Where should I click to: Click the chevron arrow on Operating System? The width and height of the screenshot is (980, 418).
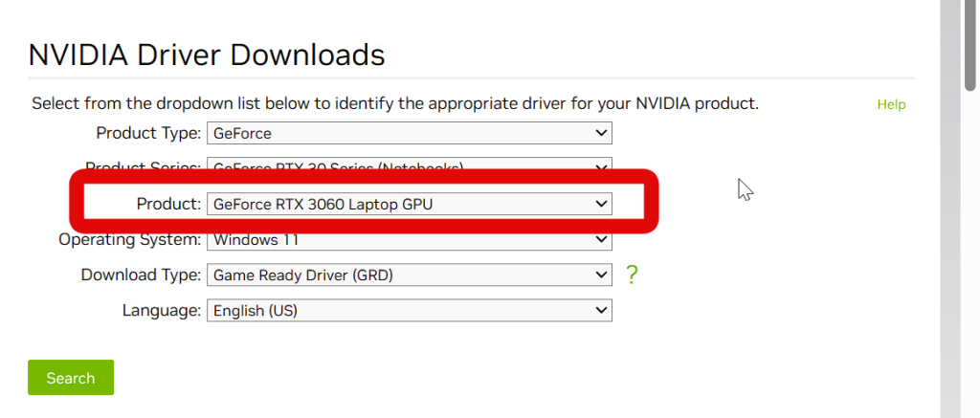click(601, 239)
